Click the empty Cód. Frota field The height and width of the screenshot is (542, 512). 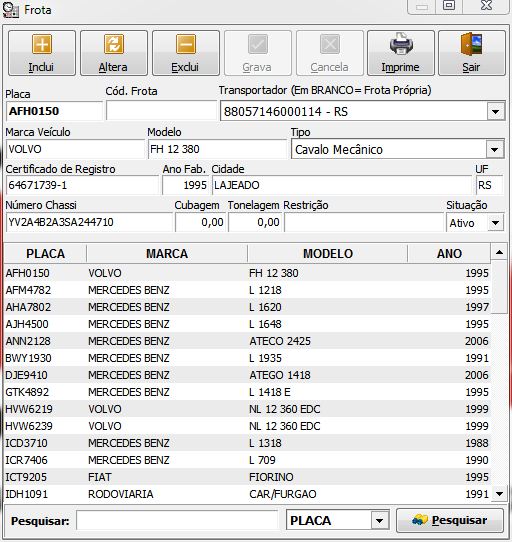click(x=161, y=111)
